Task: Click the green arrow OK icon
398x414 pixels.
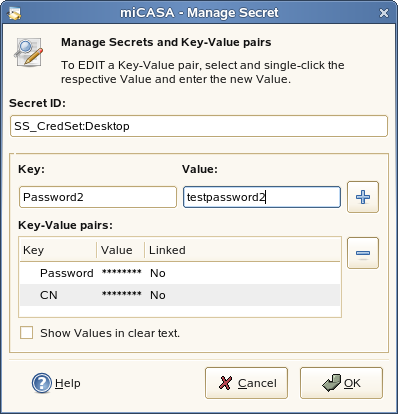Action: point(331,383)
